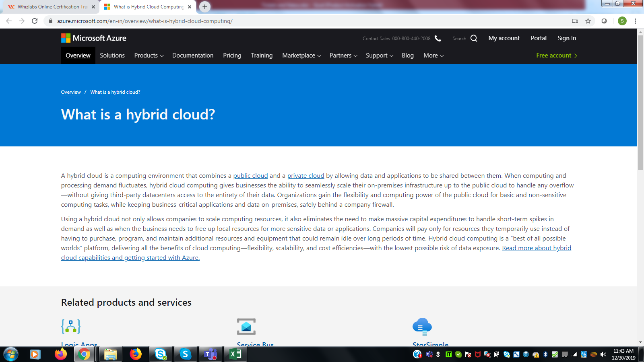Click the Logic Apps icon
644x362 pixels.
(x=71, y=326)
